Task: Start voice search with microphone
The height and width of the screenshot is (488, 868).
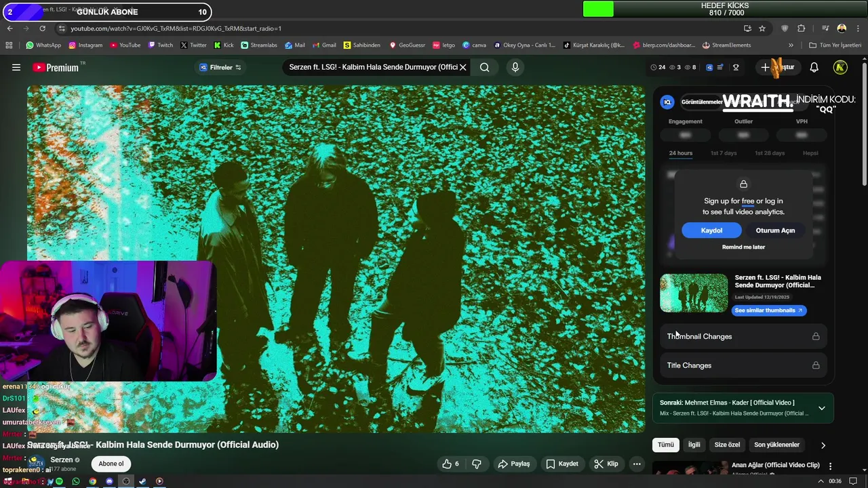Action: [515, 67]
